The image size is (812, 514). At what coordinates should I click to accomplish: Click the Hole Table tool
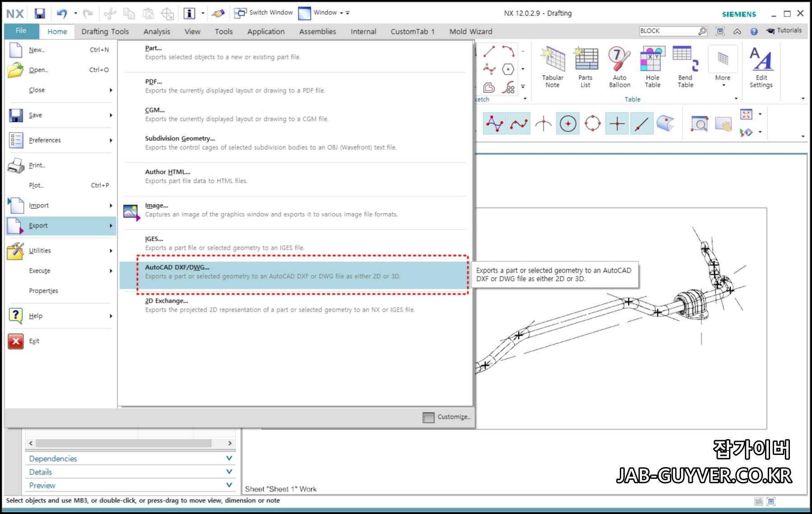click(x=652, y=68)
